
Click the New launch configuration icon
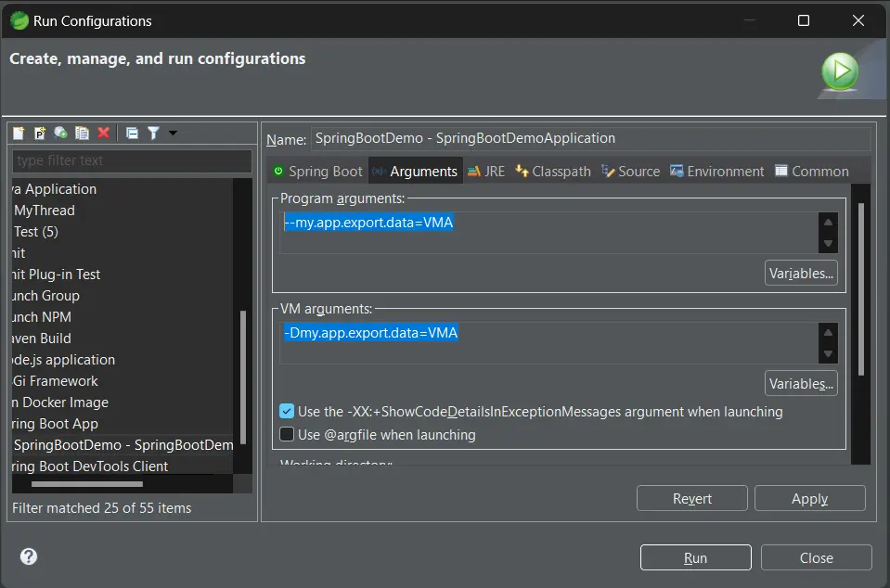pyautogui.click(x=19, y=134)
